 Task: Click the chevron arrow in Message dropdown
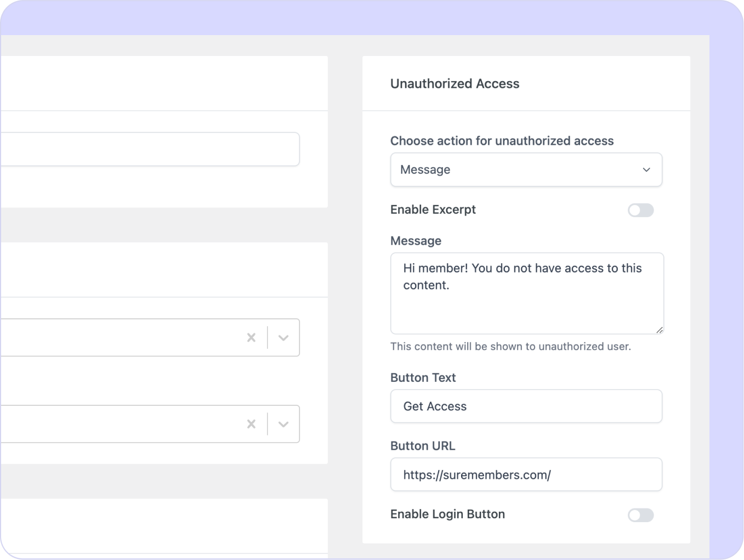(646, 169)
